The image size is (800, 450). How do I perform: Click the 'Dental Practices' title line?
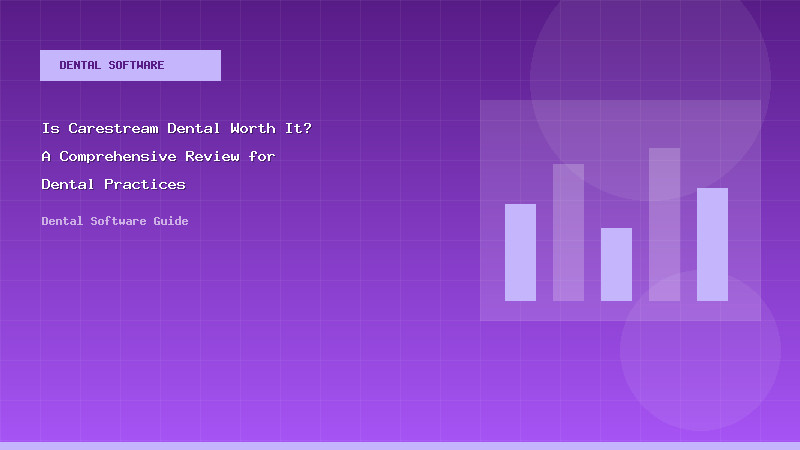[113, 184]
